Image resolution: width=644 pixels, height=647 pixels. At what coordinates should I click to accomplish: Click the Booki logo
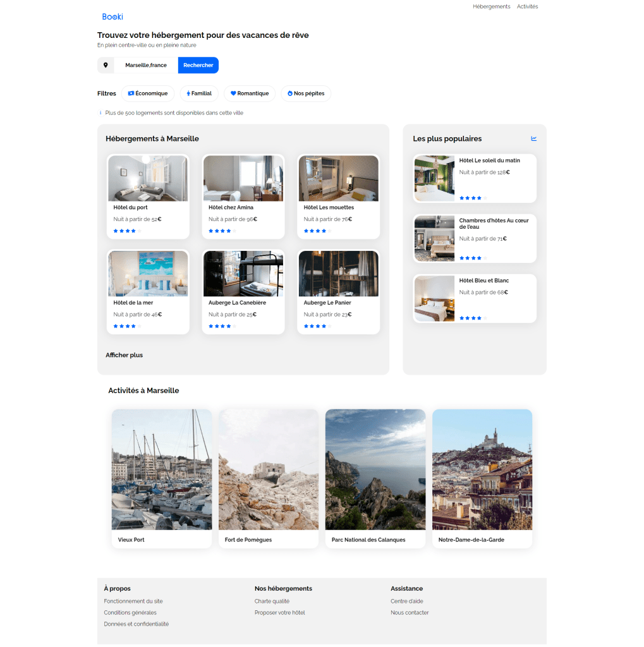click(x=112, y=16)
